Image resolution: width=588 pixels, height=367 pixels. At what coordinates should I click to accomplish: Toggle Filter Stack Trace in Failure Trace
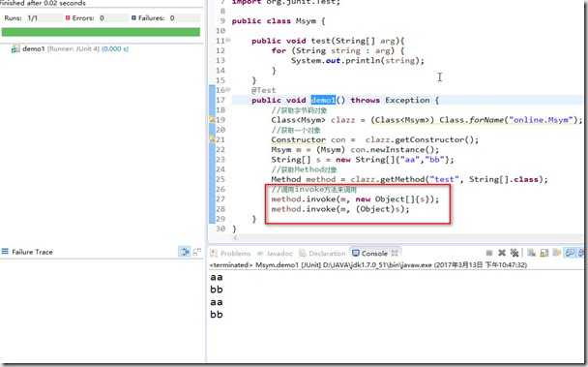click(x=184, y=252)
